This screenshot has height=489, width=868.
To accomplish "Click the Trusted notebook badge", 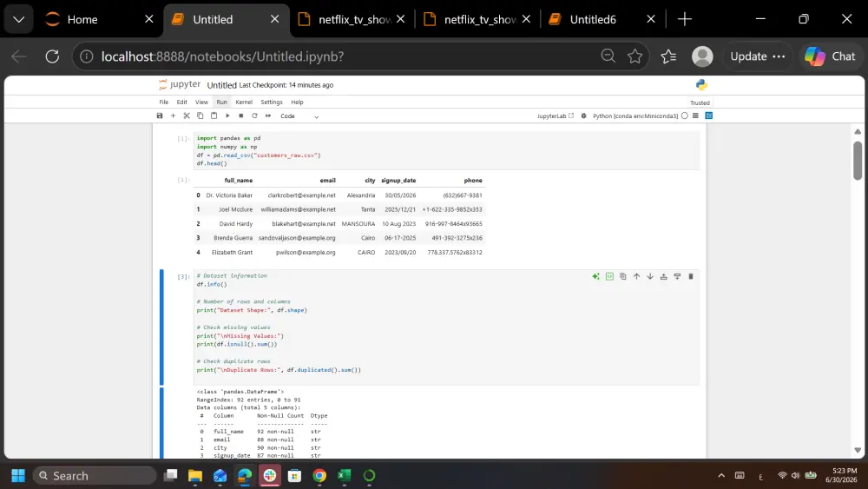I will 700,103.
